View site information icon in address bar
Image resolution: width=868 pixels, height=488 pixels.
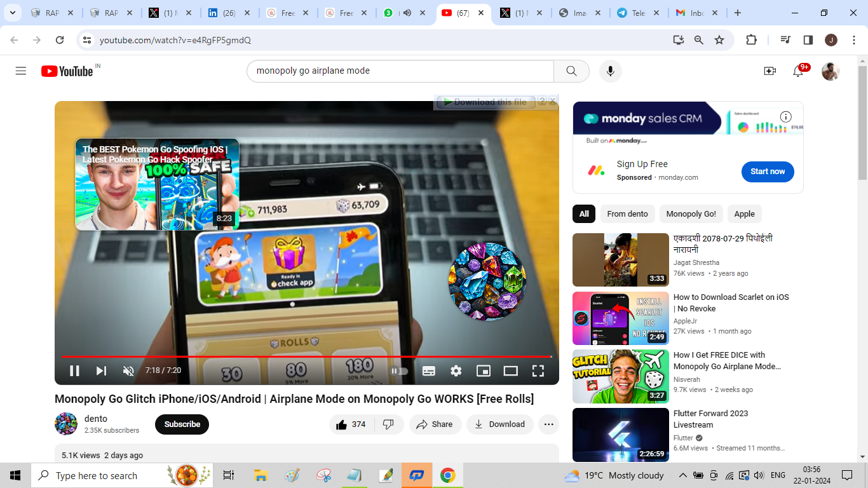point(87,40)
